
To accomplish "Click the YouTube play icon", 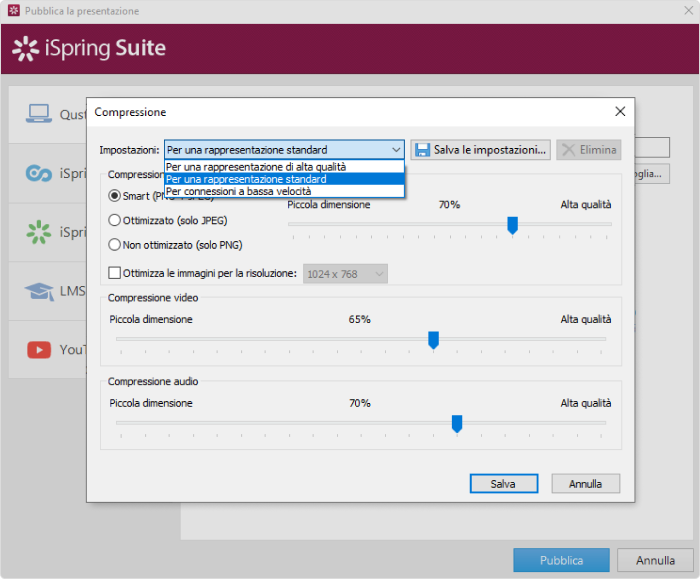I will [39, 350].
